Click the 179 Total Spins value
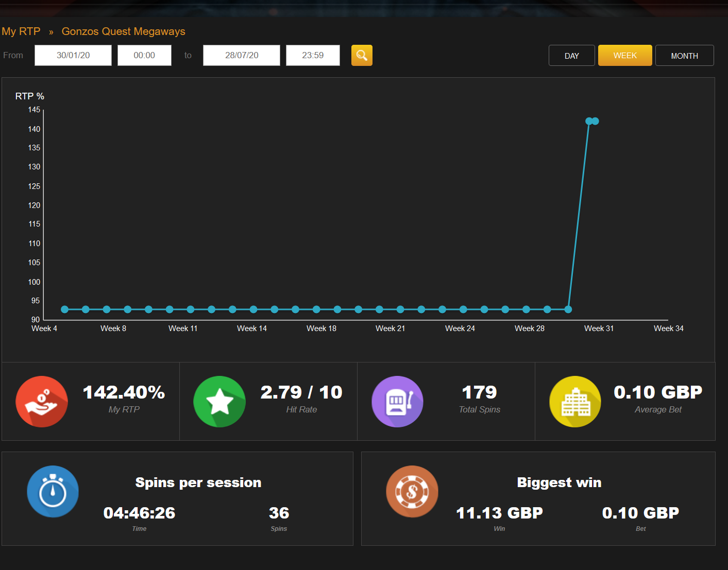Screen dimensions: 728x570 480,392
